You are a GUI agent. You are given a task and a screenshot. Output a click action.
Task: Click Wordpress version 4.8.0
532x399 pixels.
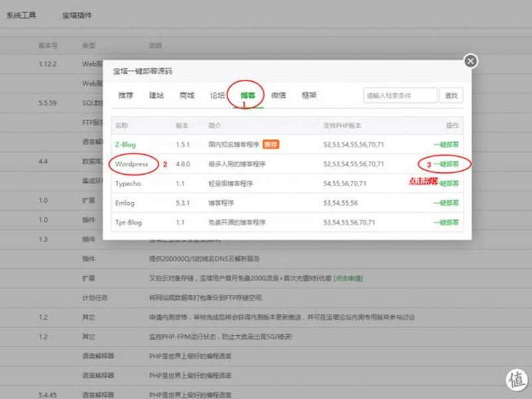(183, 164)
